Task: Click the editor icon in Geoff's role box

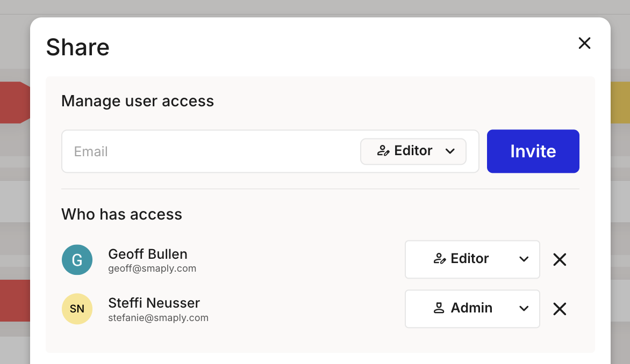Action: (x=440, y=259)
